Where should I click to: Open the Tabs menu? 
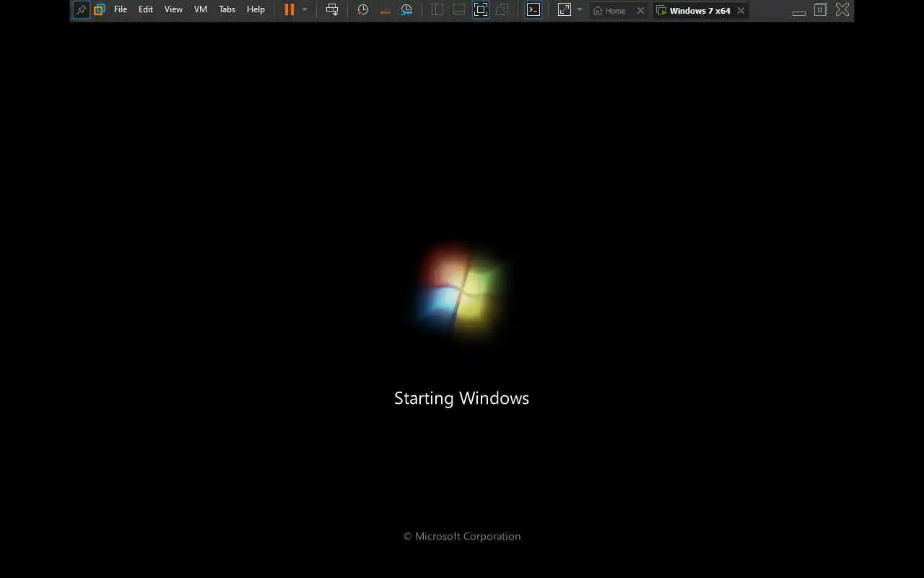(227, 10)
